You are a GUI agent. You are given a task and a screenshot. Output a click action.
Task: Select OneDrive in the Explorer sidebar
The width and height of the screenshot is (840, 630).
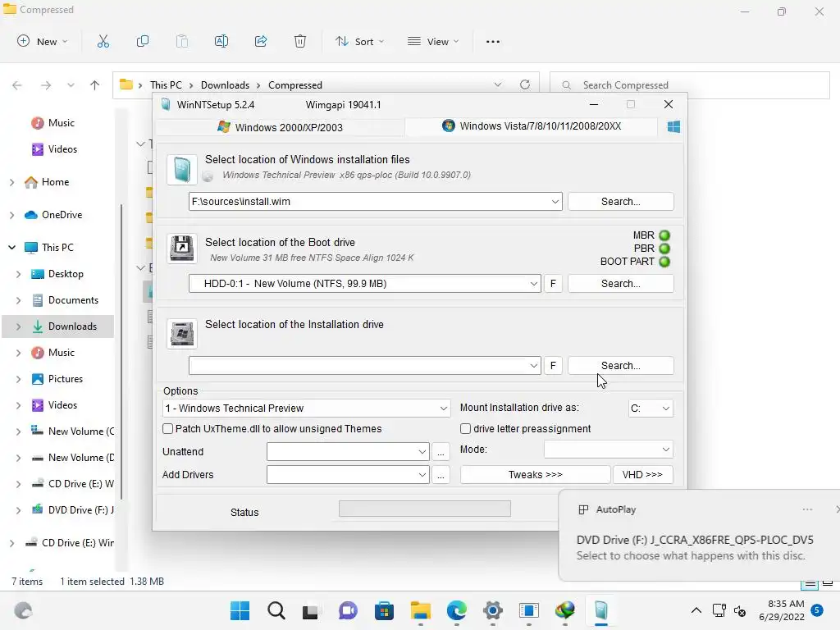click(62, 215)
